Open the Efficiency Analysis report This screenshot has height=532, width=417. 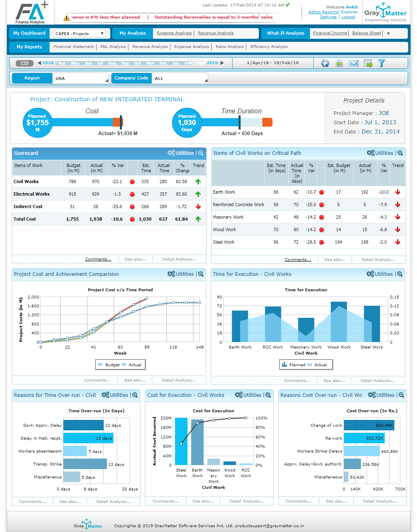tap(269, 47)
